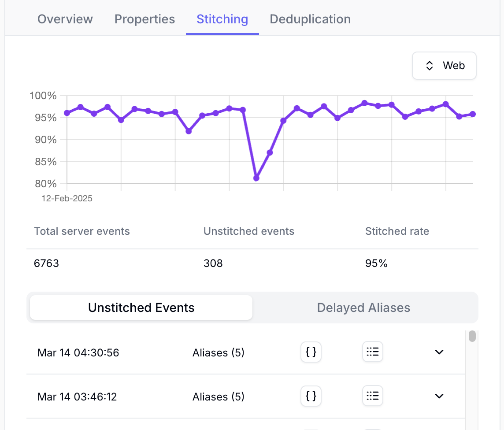Click the timestamp Mar 14 04:30:56

pyautogui.click(x=78, y=352)
